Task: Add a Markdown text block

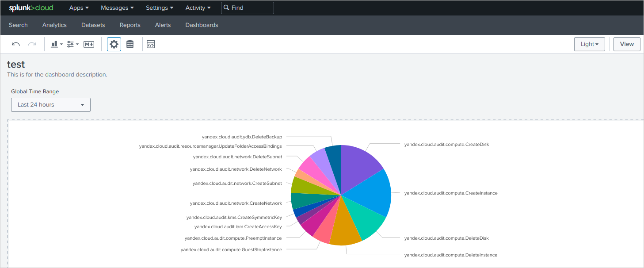Action: pyautogui.click(x=89, y=44)
